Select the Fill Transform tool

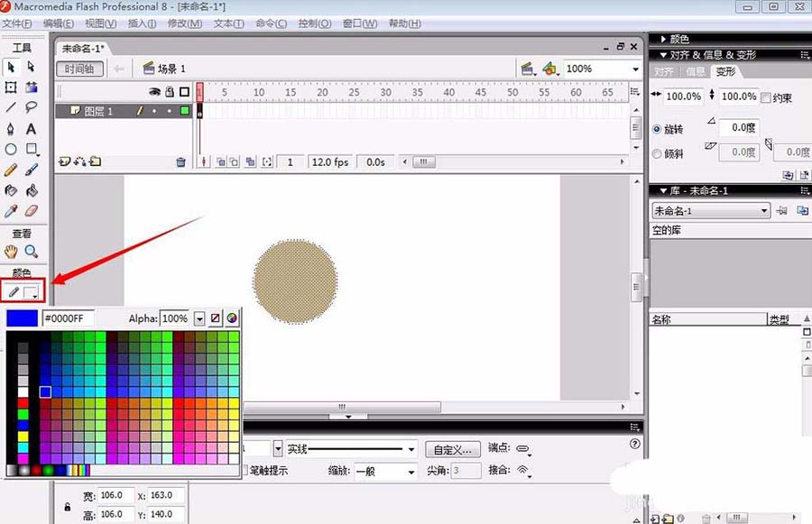coord(32,87)
